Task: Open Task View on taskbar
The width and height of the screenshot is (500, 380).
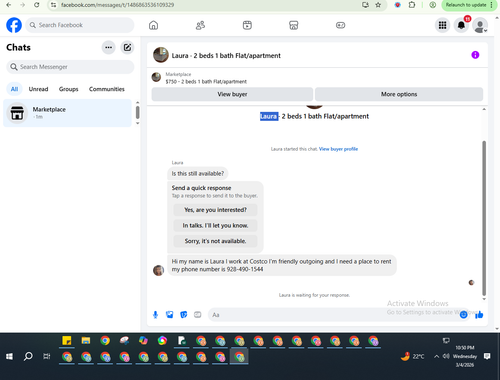Action: (47, 356)
